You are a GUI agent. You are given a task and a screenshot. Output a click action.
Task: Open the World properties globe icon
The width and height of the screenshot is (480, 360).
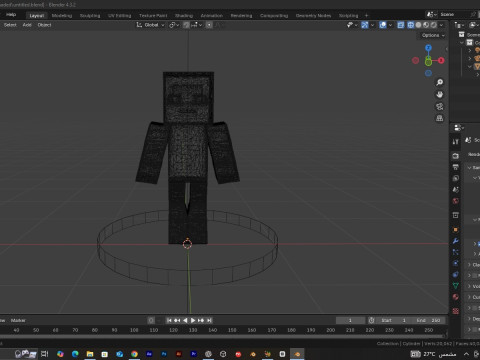pos(456,201)
